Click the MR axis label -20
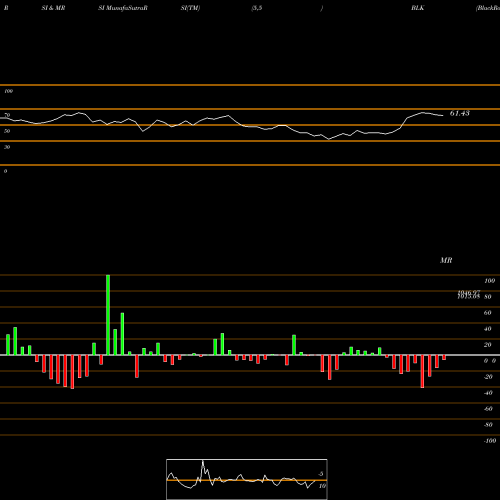The image size is (500, 500). (488, 377)
